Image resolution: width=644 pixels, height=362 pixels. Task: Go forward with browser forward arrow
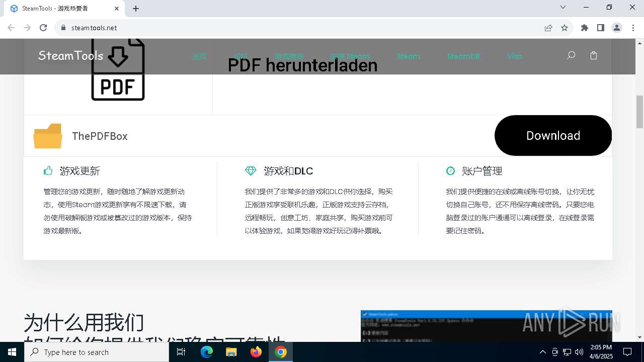(x=27, y=28)
